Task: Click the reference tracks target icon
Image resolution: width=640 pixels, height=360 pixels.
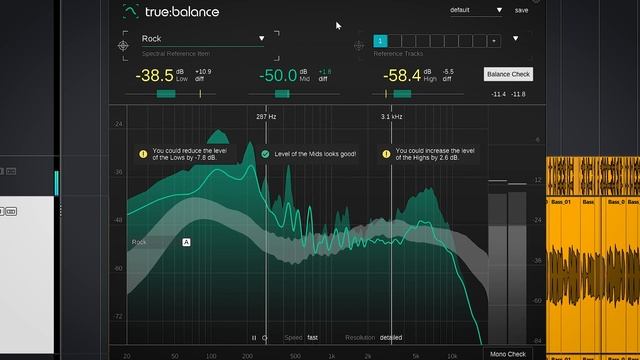Action: [359, 46]
